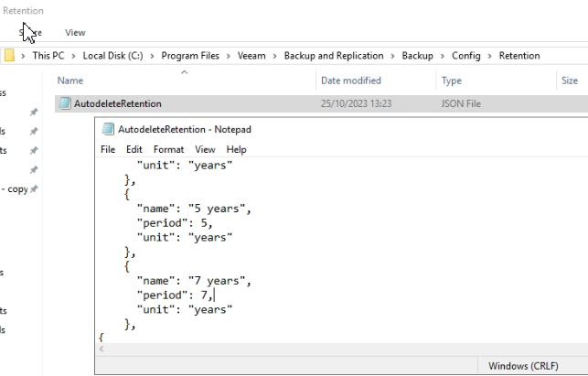Viewport: 588px width, 376px height.
Task: Switch to the Explorer View ribbon tab
Action: pyautogui.click(x=75, y=33)
